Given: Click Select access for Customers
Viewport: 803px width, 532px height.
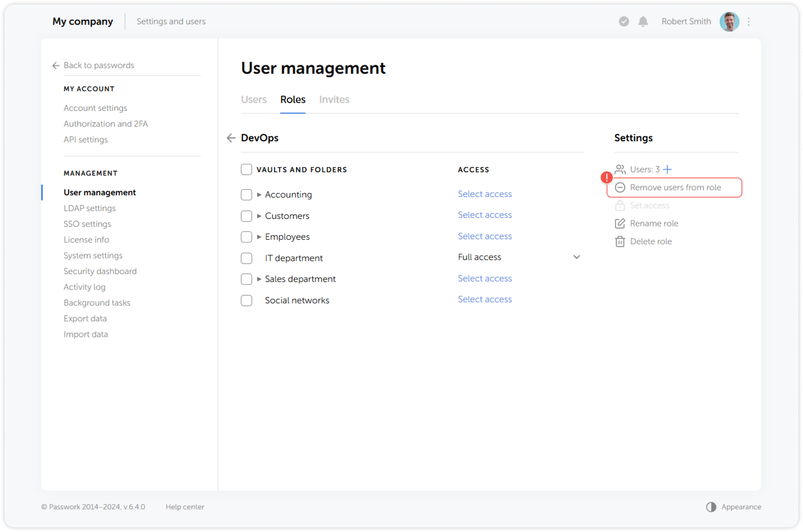Looking at the screenshot, I should click(x=485, y=215).
